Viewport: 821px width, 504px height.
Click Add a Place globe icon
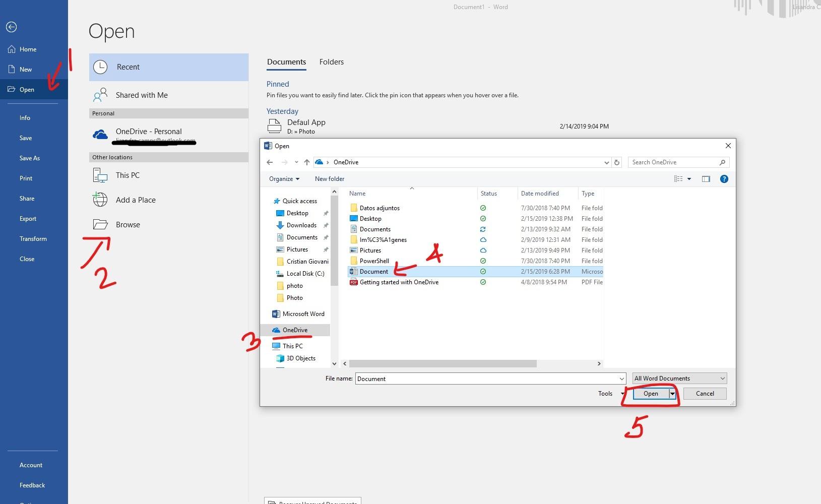click(100, 200)
